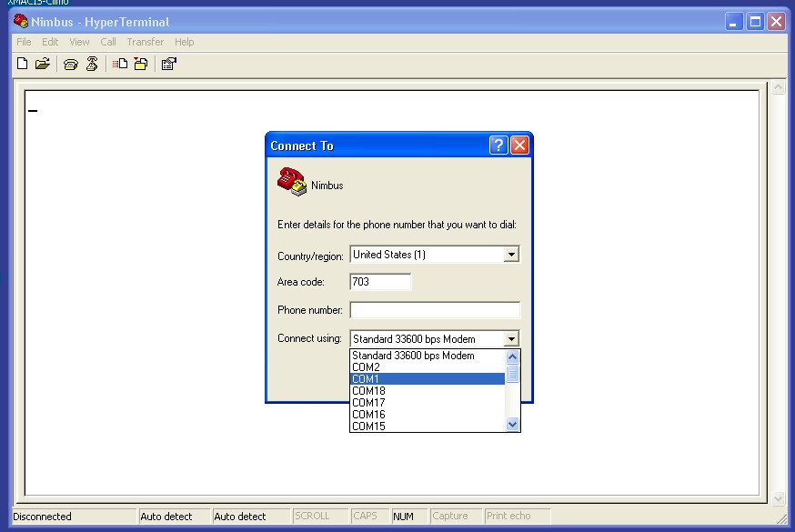Choose COM17 from the list
This screenshot has width=795, height=532.
pyautogui.click(x=428, y=402)
